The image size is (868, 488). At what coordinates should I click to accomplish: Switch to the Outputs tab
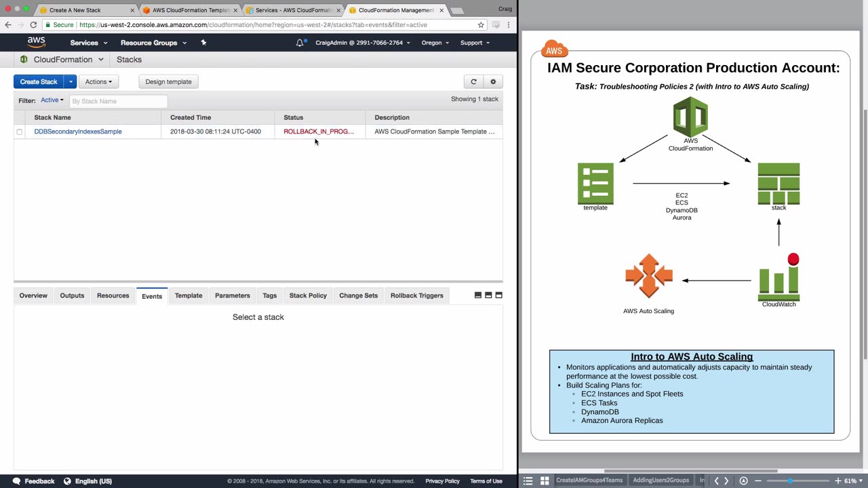(x=72, y=296)
